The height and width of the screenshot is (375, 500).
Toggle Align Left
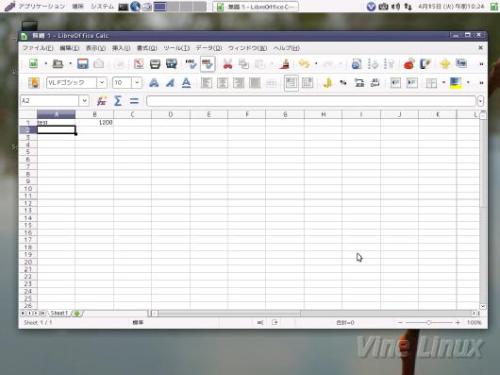pyautogui.click(x=206, y=83)
